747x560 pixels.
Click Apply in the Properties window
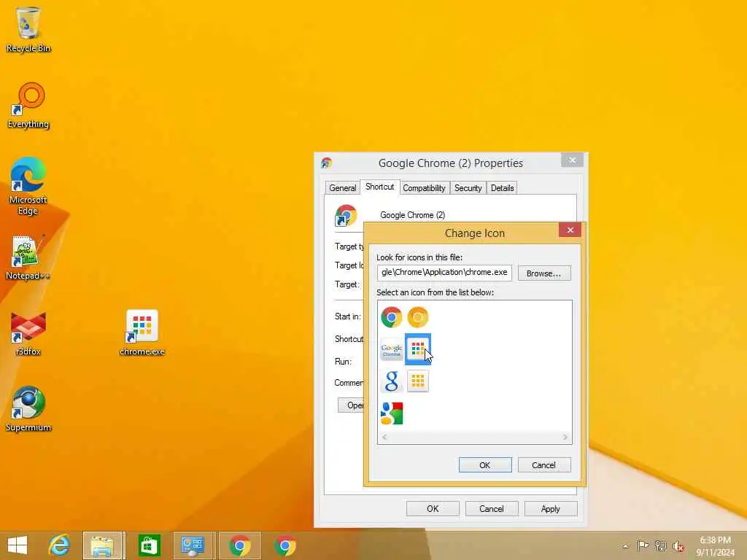551,508
